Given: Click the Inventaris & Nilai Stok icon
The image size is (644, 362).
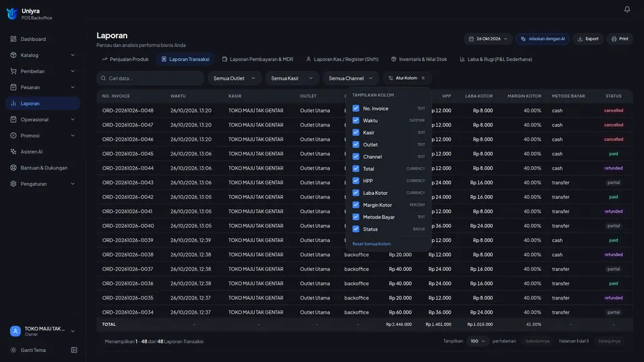Looking at the screenshot, I should (394, 59).
